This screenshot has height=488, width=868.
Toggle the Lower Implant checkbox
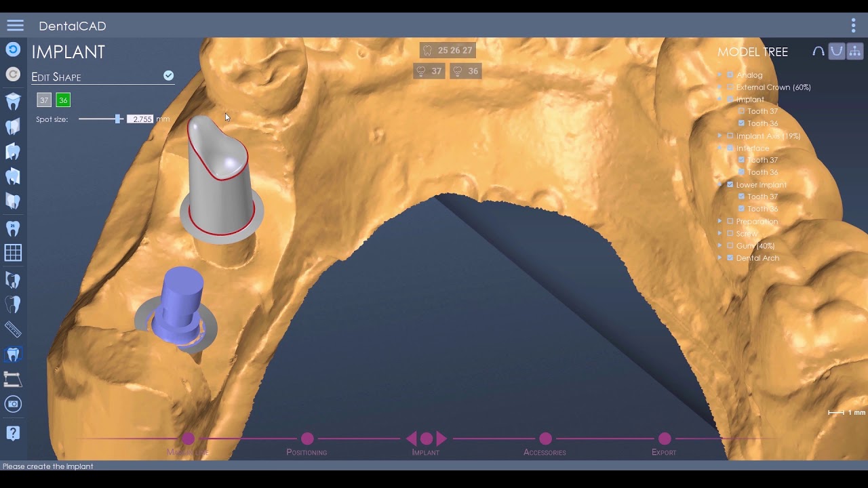pyautogui.click(x=730, y=185)
